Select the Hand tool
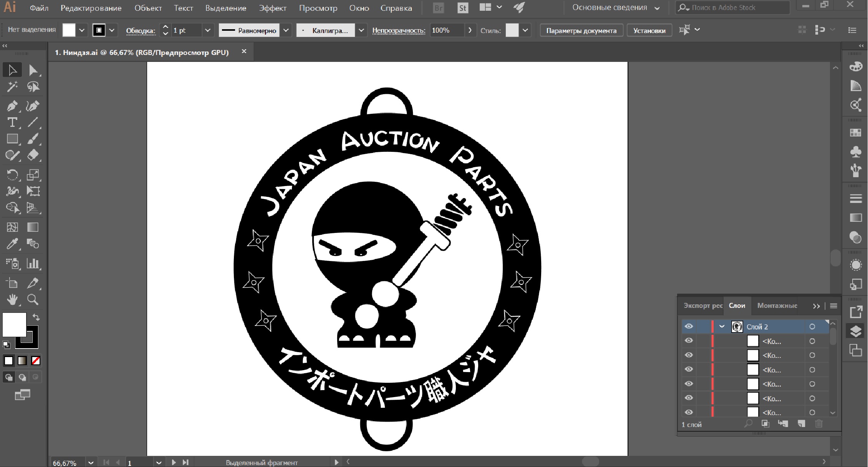The image size is (868, 467). (x=12, y=299)
